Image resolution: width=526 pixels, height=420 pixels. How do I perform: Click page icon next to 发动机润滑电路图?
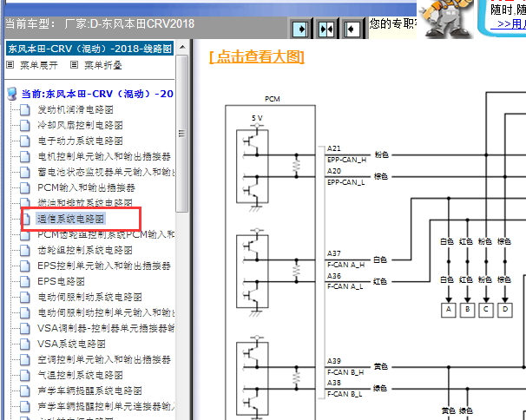coord(25,109)
